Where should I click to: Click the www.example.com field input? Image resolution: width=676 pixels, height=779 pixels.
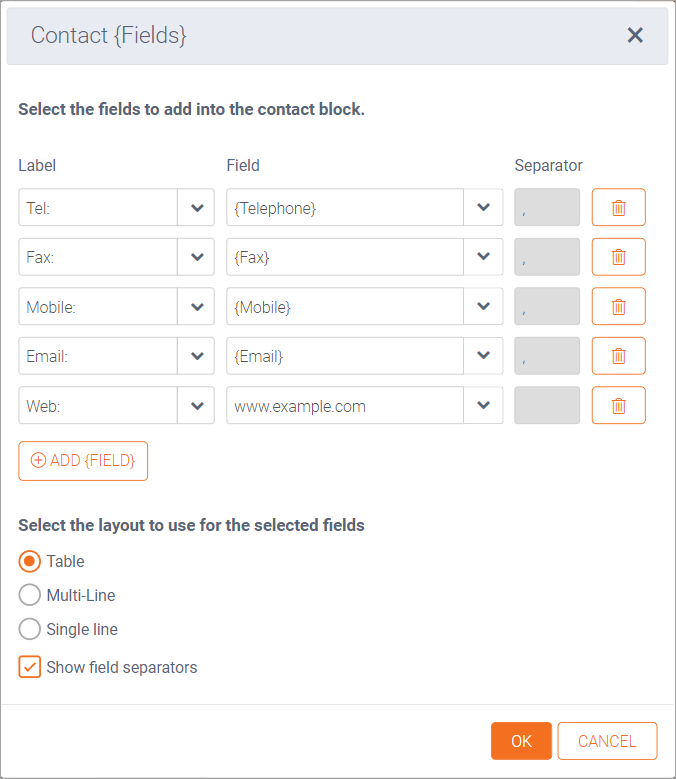pos(345,406)
